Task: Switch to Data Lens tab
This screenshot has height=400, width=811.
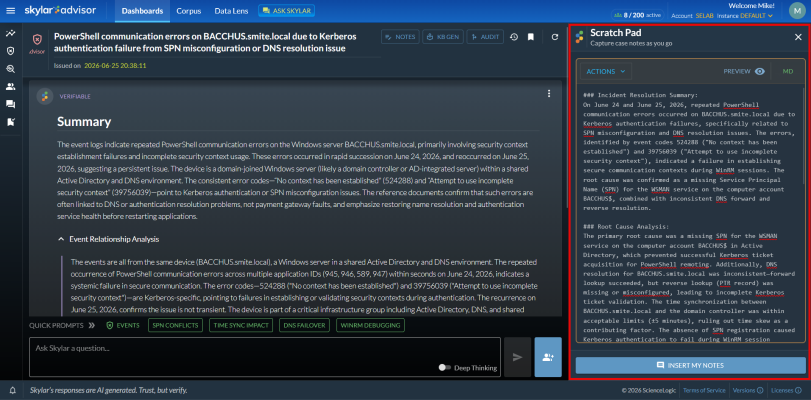Action: pyautogui.click(x=231, y=11)
